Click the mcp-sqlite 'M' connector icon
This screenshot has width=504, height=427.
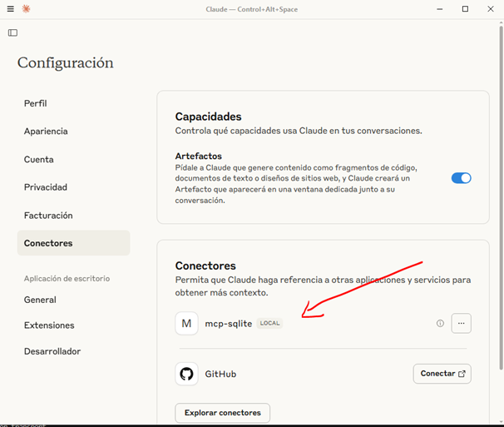click(x=186, y=323)
